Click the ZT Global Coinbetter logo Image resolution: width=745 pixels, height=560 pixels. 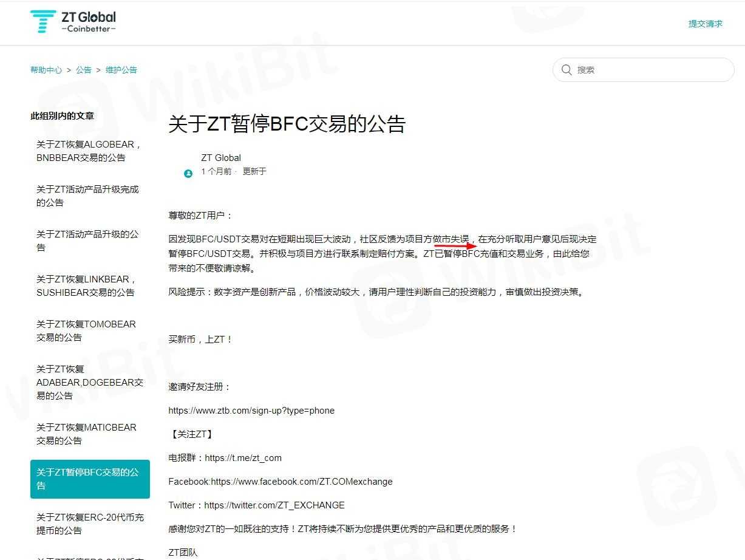tap(73, 22)
